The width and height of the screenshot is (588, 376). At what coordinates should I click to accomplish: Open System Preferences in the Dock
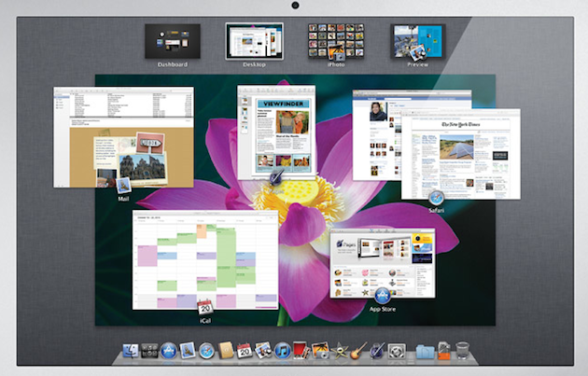397,351
